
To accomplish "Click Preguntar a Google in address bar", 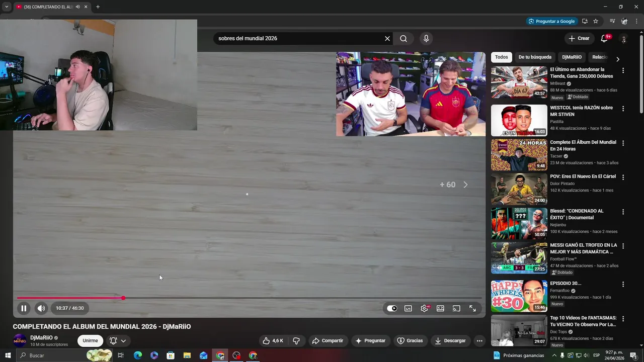I will tap(551, 21).
